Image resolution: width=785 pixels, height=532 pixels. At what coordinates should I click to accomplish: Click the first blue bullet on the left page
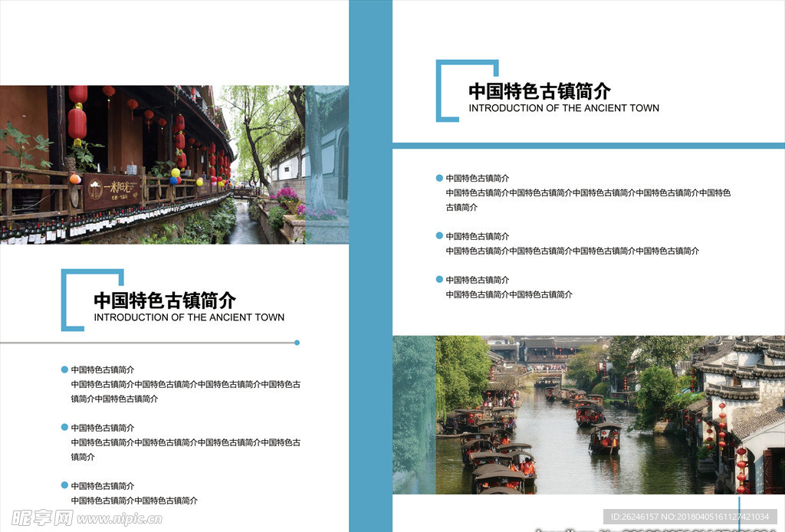[x=64, y=369]
